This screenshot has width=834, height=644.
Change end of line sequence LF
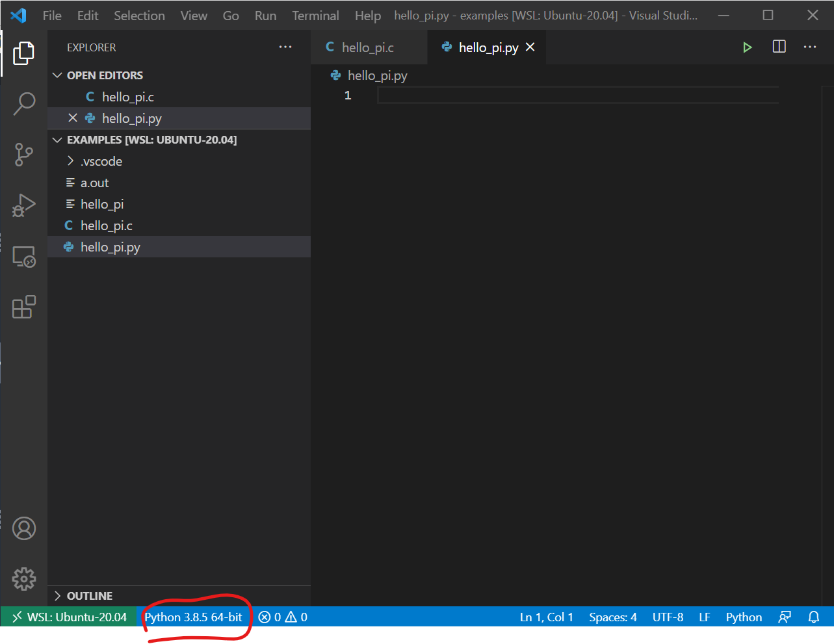[705, 617]
